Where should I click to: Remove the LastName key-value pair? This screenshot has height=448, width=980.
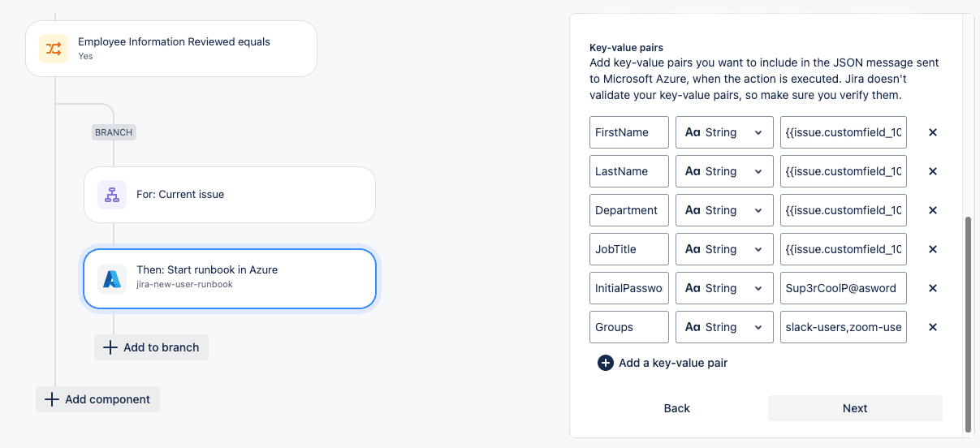(933, 171)
